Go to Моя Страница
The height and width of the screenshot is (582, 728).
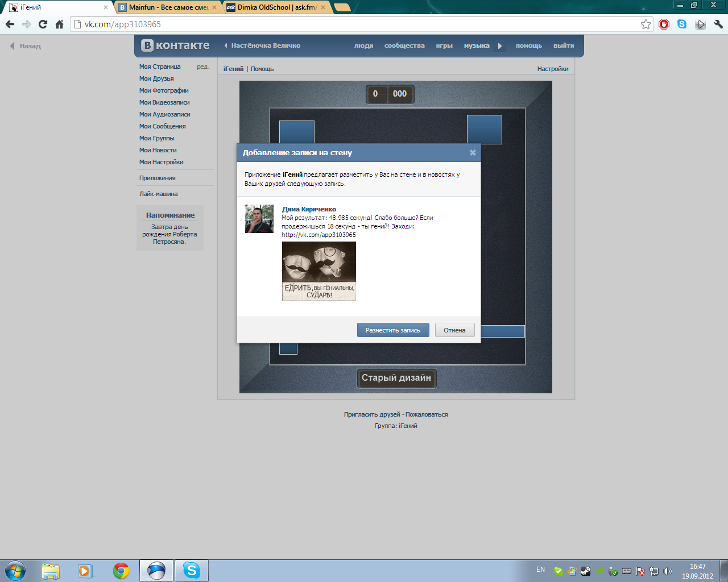point(160,66)
